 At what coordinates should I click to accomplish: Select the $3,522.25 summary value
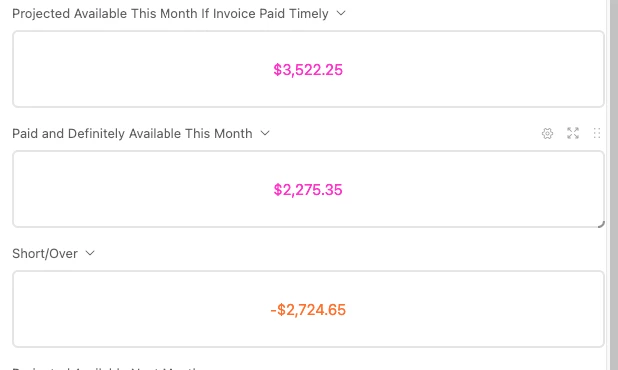[308, 70]
